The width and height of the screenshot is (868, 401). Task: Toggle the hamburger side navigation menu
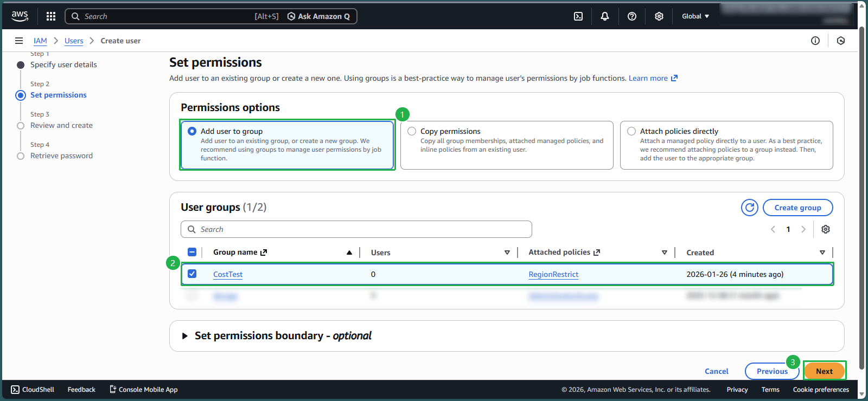click(19, 41)
